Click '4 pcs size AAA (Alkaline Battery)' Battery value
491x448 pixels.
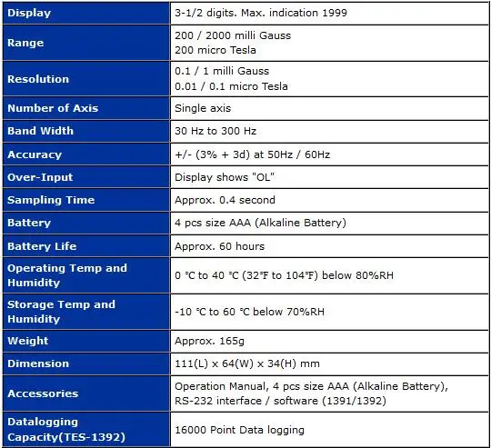pyautogui.click(x=260, y=223)
